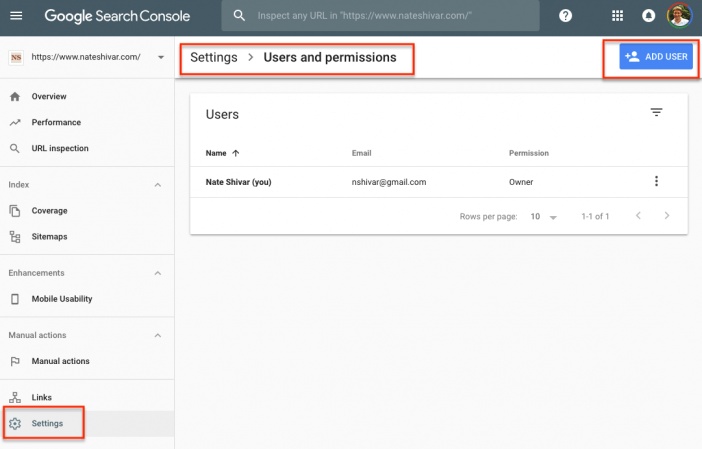
Task: Click the ADD USER button
Action: point(656,56)
